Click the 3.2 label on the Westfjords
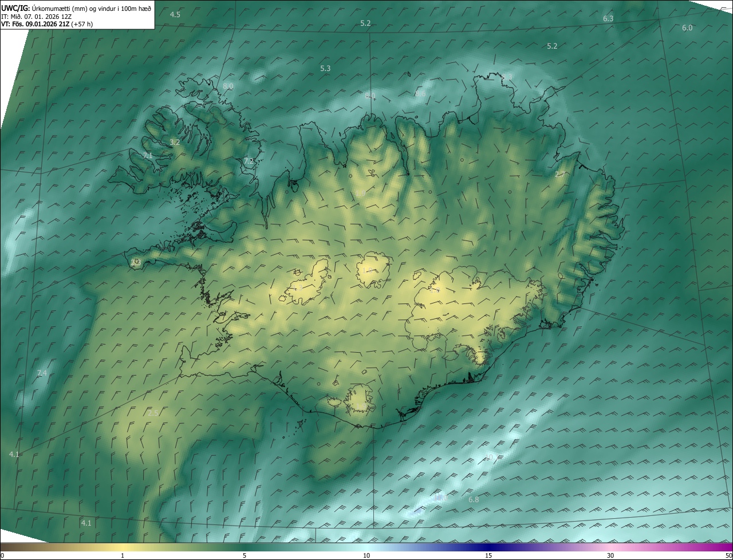This screenshot has height=560, width=733. (175, 142)
